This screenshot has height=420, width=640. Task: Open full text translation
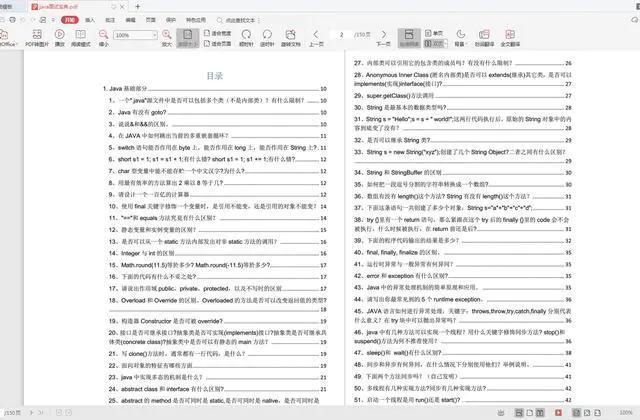click(510, 38)
